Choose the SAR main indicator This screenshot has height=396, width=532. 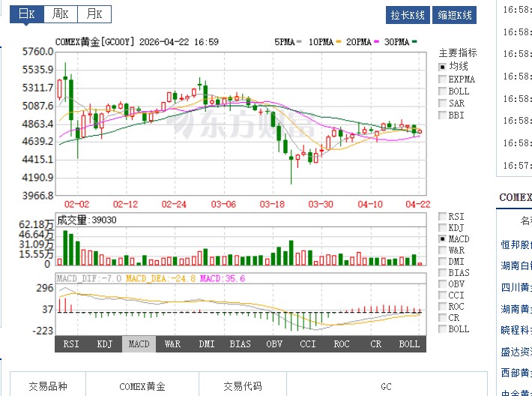pyautogui.click(x=442, y=103)
